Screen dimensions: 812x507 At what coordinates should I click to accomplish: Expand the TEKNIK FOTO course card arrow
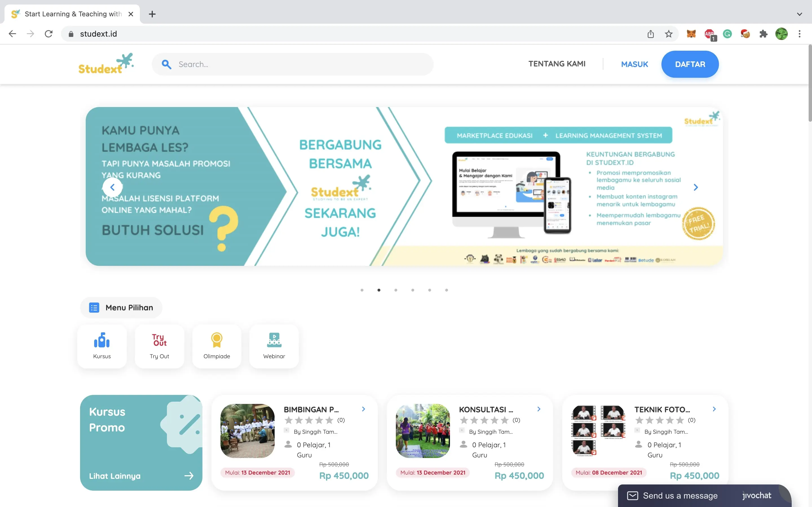(714, 409)
